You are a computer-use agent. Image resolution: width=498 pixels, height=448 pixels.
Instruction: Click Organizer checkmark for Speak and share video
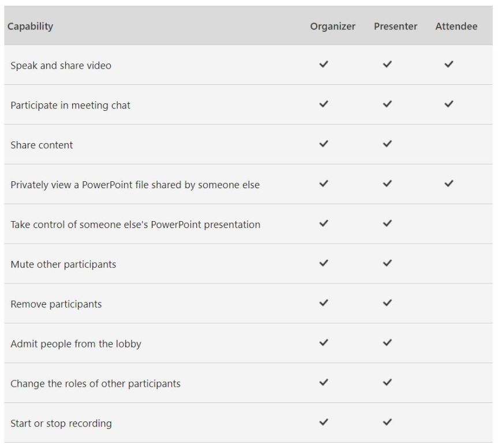pos(324,65)
